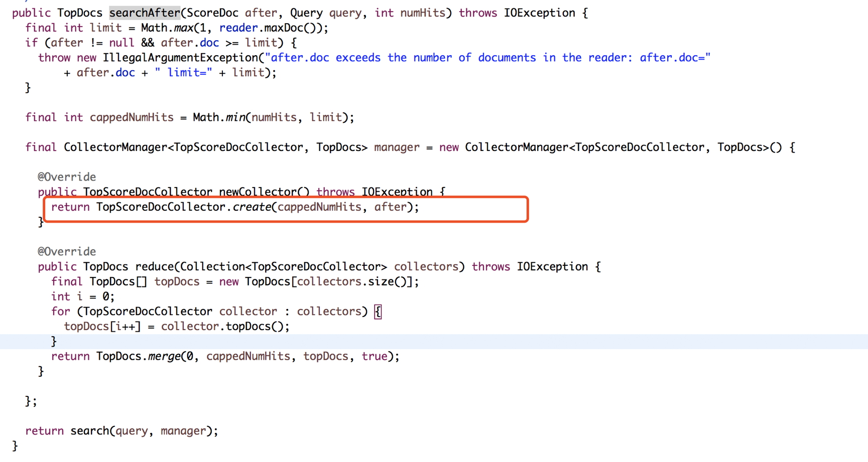Click 'search(query, manager)' in the return statement
The width and height of the screenshot is (868, 462).
point(141,431)
